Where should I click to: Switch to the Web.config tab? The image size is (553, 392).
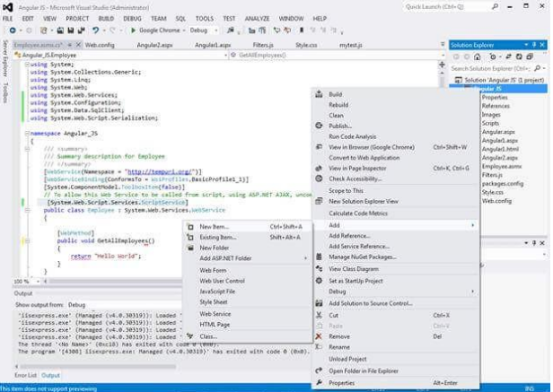pyautogui.click(x=100, y=45)
